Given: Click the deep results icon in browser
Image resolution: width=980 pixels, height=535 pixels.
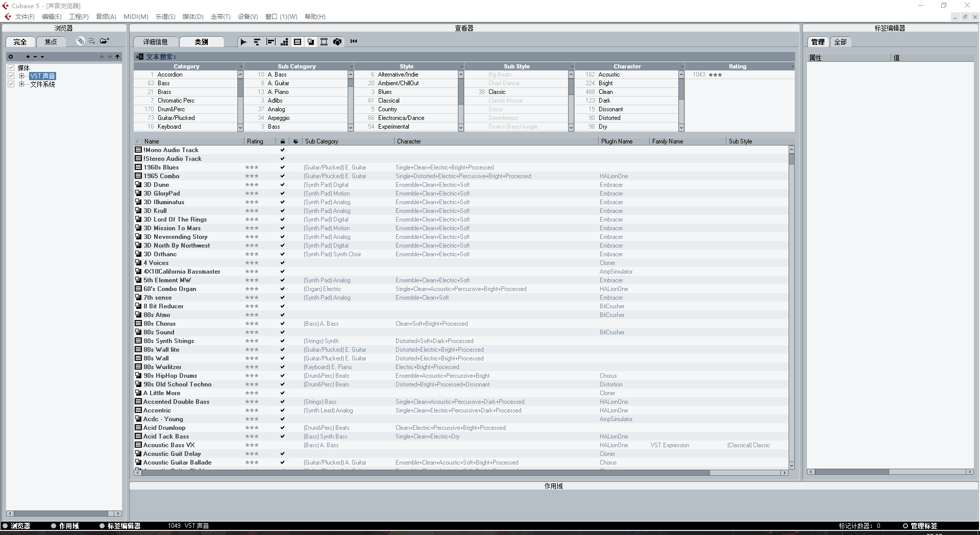Looking at the screenshot, I should coord(80,41).
